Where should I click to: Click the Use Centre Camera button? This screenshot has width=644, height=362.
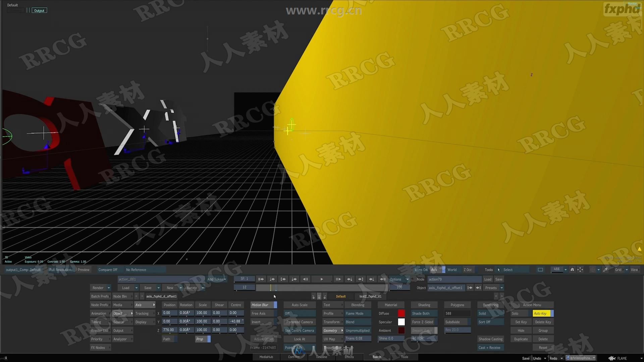(x=300, y=330)
